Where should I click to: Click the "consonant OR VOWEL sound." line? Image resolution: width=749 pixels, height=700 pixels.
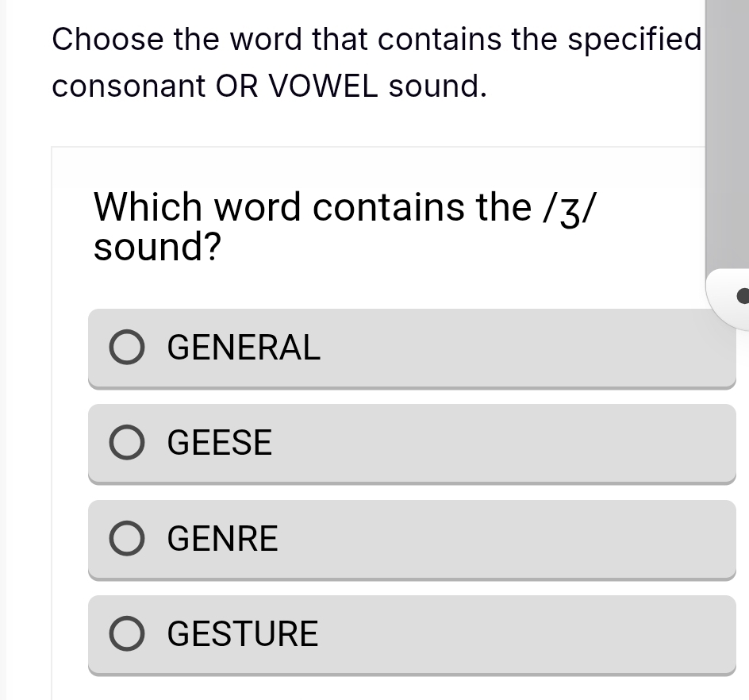tap(269, 87)
